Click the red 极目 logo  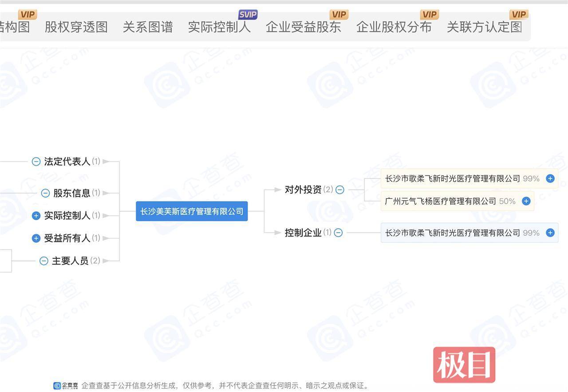tap(464, 365)
